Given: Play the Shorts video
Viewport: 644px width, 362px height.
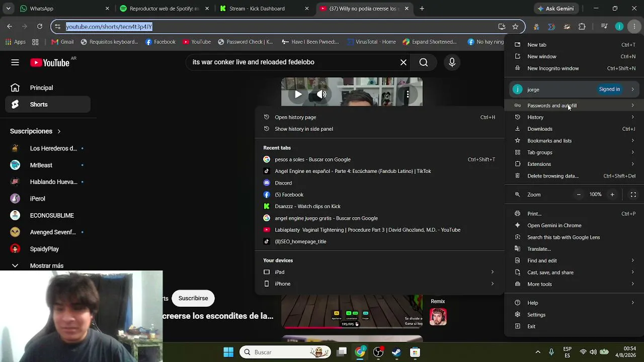Looking at the screenshot, I should point(298,94).
